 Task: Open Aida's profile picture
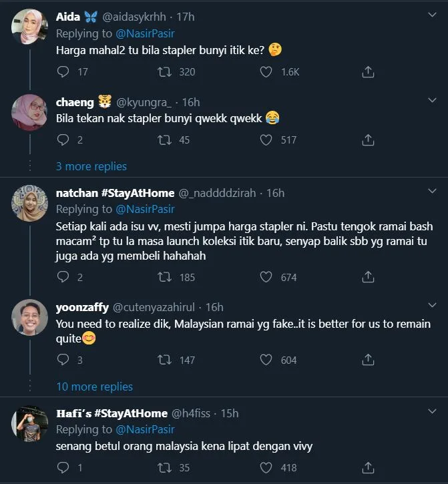tap(29, 27)
